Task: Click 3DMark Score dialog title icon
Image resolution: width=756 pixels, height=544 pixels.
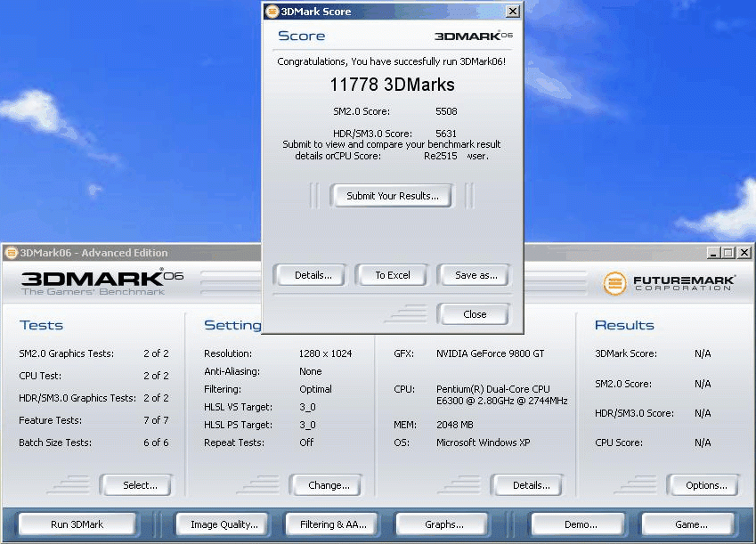Action: 272,11
